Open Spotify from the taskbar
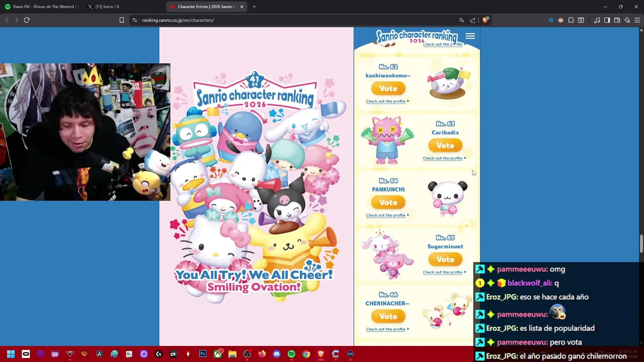This screenshot has width=644, height=362. click(291, 354)
